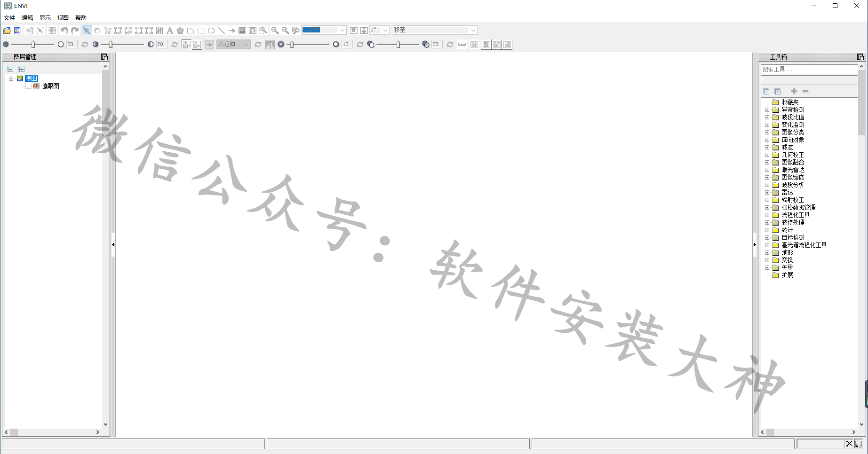Click the Zoom In magnifier icon
The image size is (868, 454).
tap(275, 31)
